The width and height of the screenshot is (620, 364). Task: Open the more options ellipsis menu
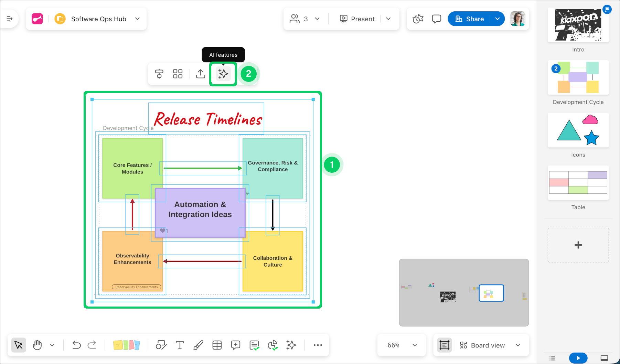[318, 345]
